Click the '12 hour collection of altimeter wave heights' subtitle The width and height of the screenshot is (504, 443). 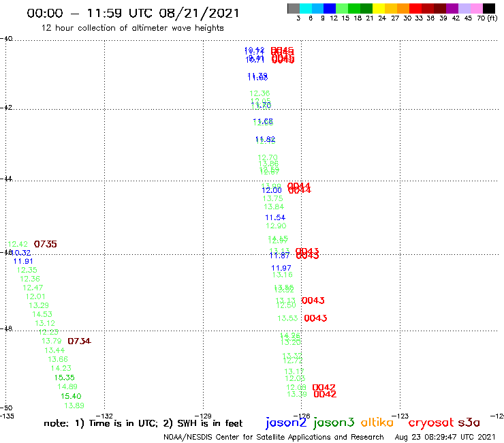[132, 28]
